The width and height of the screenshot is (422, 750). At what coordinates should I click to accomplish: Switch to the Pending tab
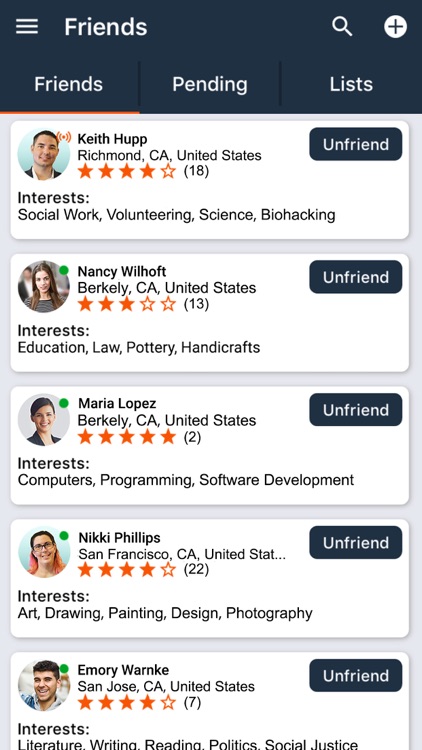point(210,84)
